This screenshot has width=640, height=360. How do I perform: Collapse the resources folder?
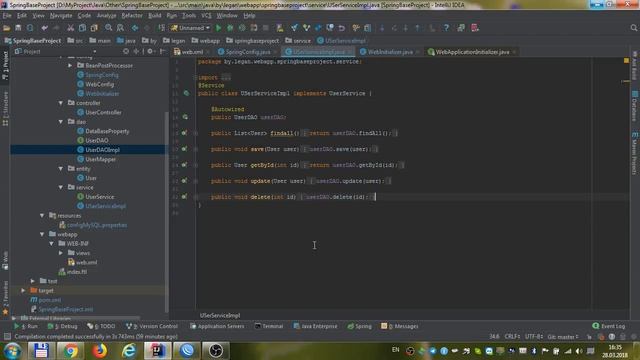[42, 216]
